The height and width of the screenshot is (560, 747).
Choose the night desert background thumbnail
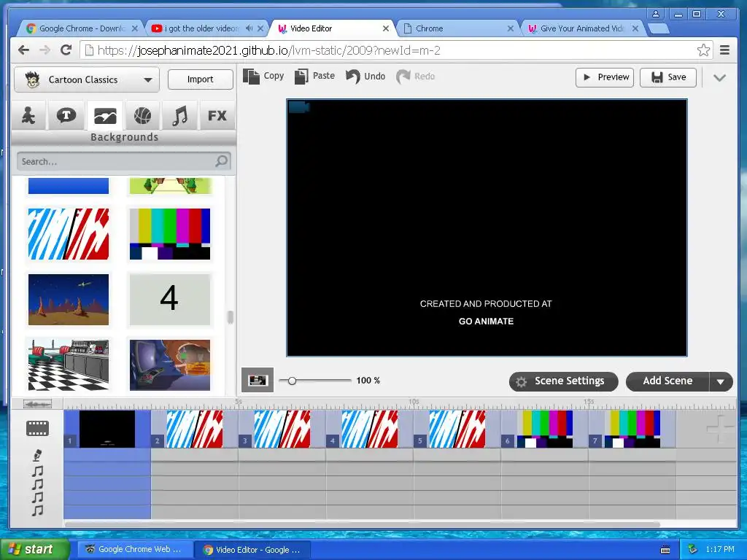click(x=69, y=300)
